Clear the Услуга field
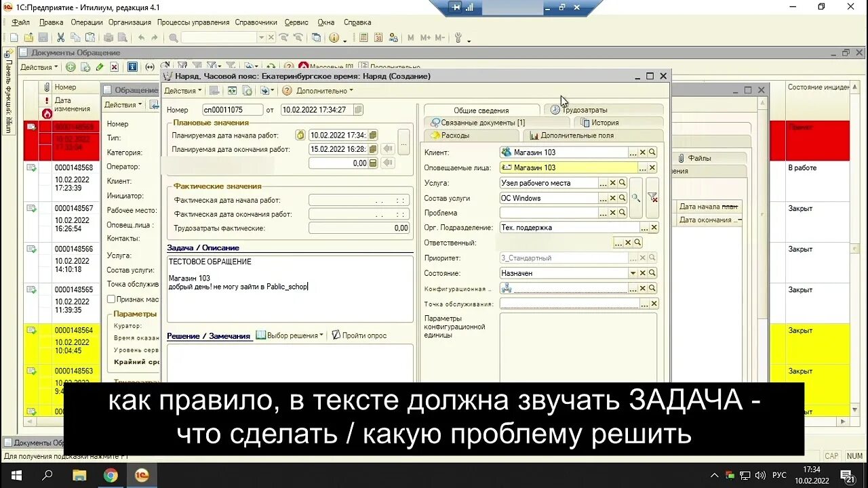 [612, 183]
